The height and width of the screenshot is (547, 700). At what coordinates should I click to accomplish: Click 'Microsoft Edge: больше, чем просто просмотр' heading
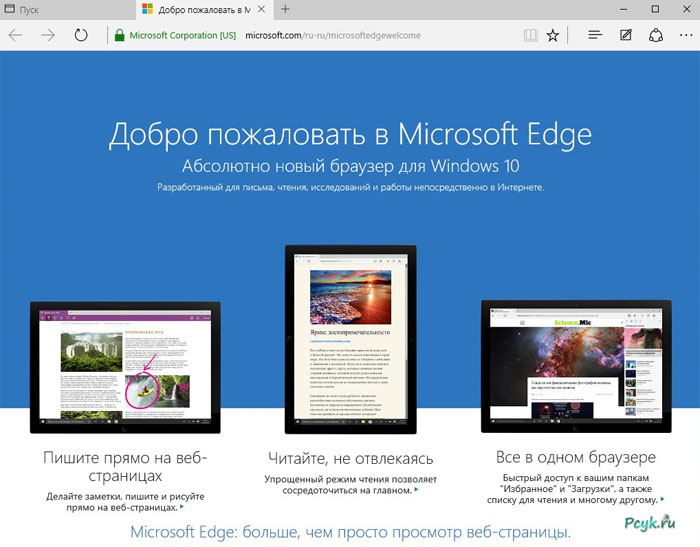[x=350, y=532]
